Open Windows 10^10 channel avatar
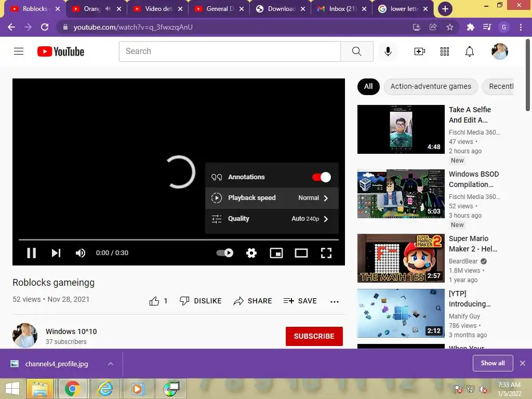 [25, 336]
